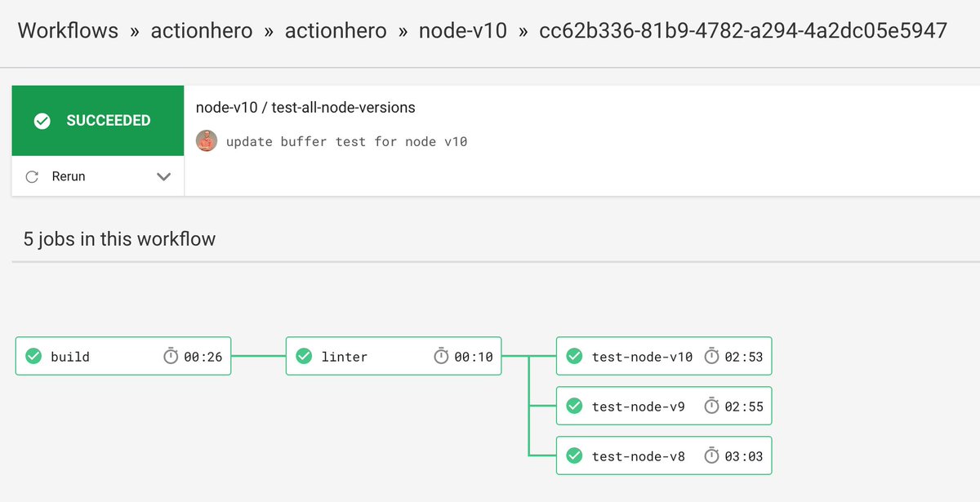Click the commit author avatar
Screen dimensions: 980x502
[x=207, y=141]
